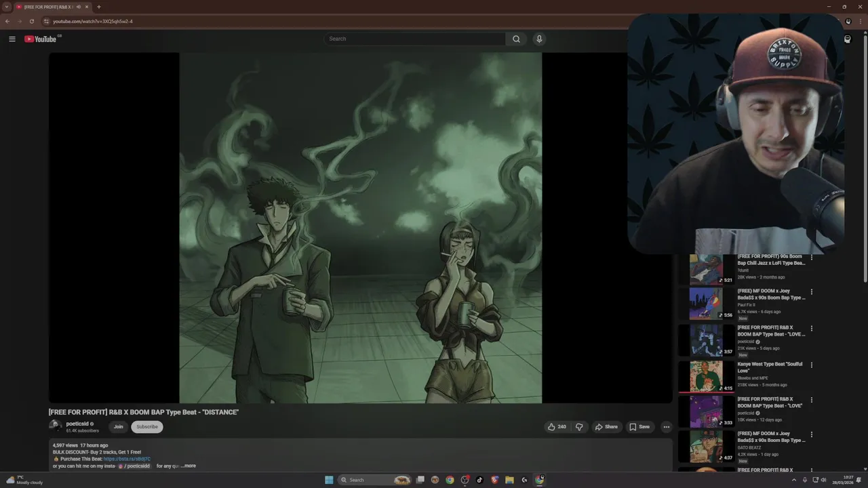Open options for GATO BEATZ MF DOOM video
This screenshot has width=868, height=488.
[x=811, y=434]
